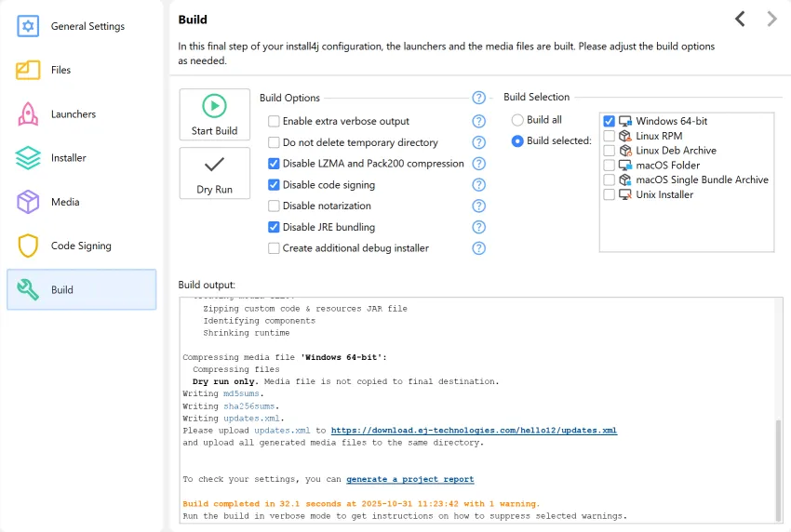Click the Build completed warning line
791x532 pixels.
click(361, 504)
